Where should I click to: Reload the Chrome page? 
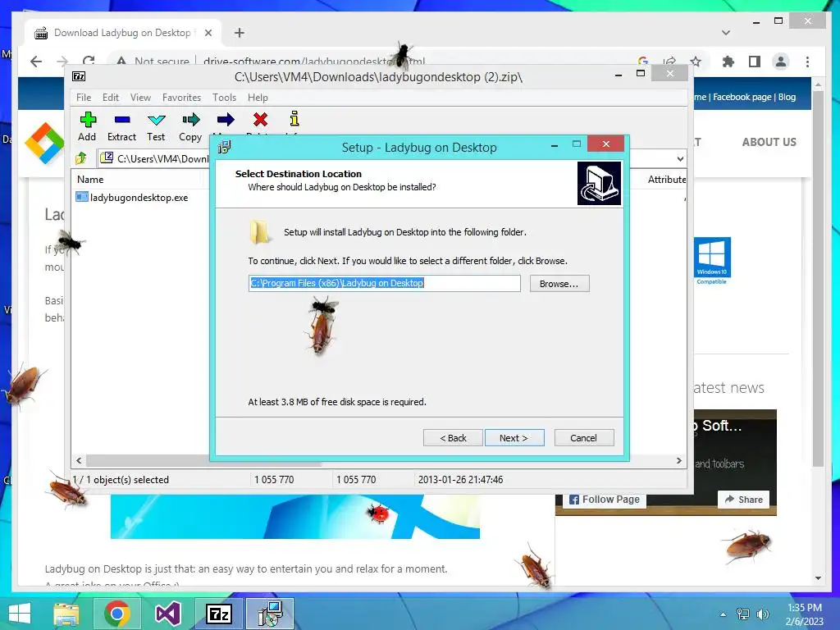click(89, 61)
